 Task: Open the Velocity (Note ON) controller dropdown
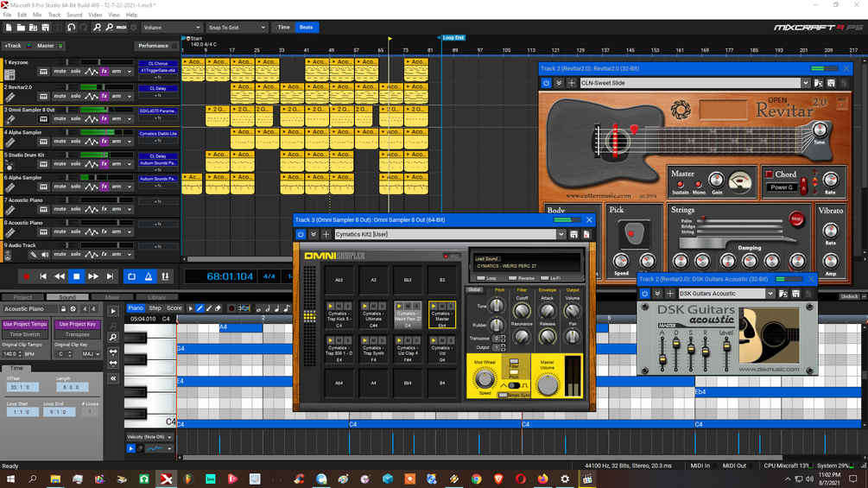149,437
